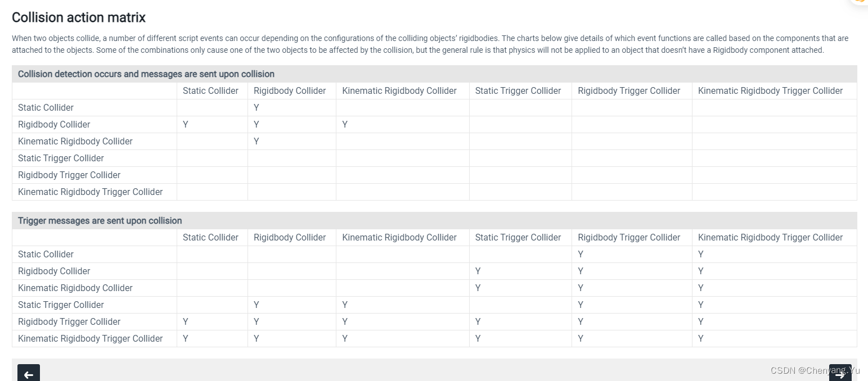868x381 pixels.
Task: Go to previous page with left arrow button
Action: tap(29, 373)
